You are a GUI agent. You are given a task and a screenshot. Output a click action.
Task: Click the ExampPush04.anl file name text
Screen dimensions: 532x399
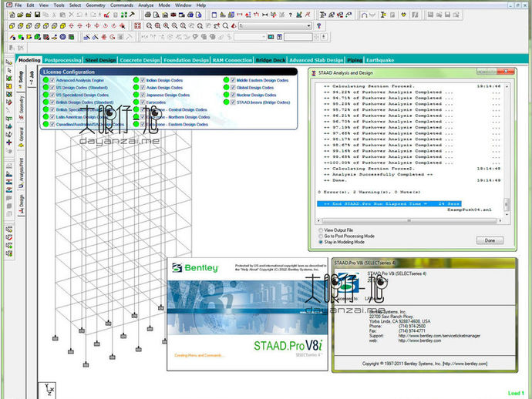469,210
